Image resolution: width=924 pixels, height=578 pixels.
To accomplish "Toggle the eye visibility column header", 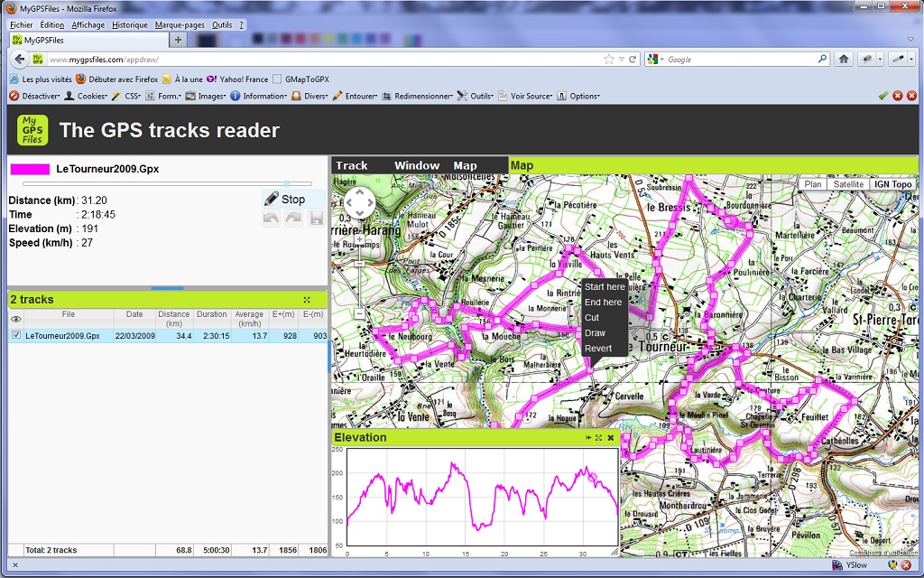I will coord(15,319).
